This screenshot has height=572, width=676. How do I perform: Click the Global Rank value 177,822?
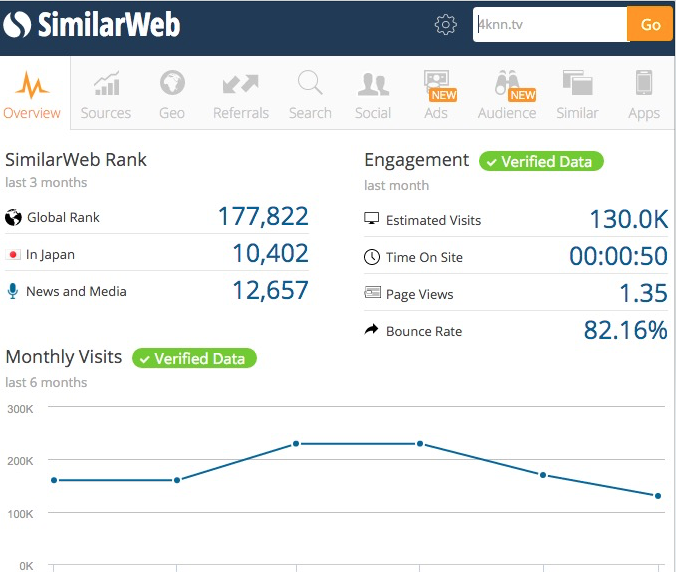263,216
